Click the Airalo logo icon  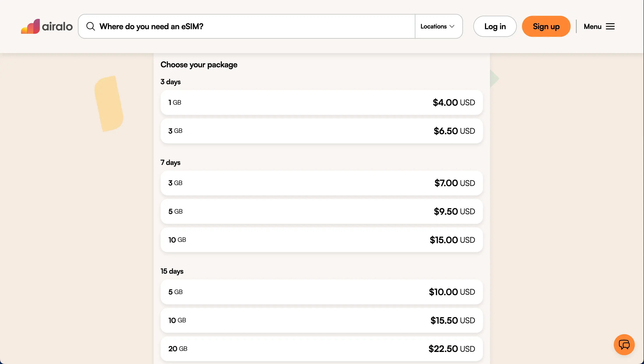click(x=30, y=26)
